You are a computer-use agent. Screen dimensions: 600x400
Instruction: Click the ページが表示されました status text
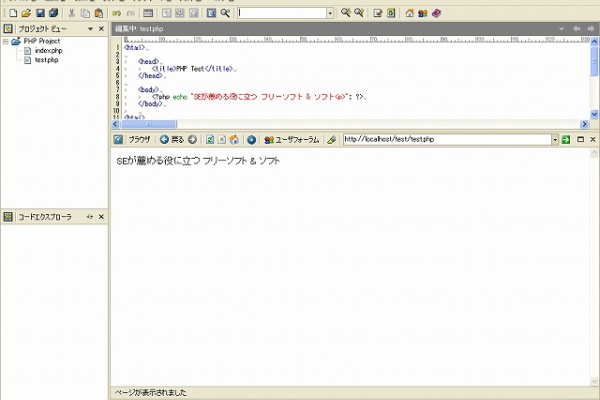pyautogui.click(x=151, y=393)
